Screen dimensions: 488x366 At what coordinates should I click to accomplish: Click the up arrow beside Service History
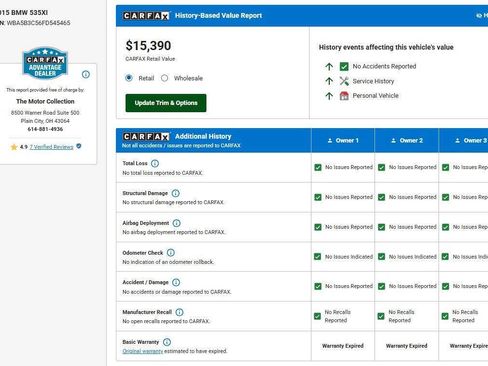click(x=329, y=81)
